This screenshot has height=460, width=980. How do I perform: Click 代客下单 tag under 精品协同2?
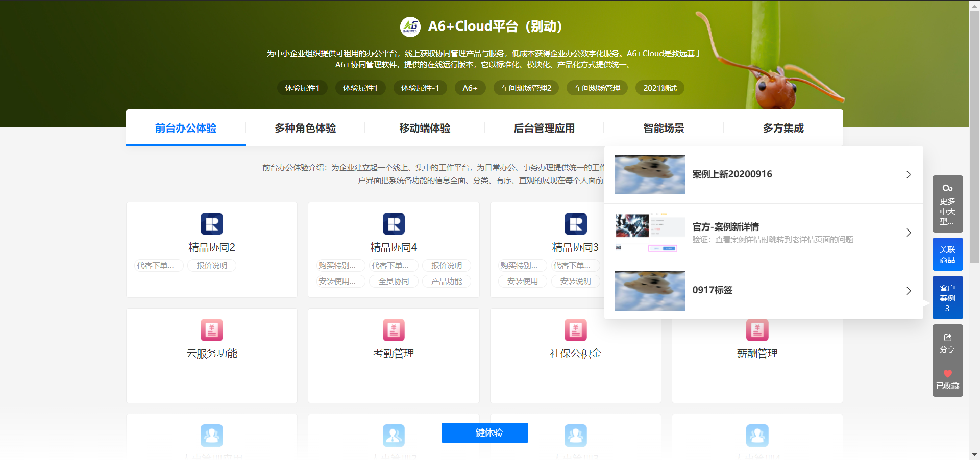point(159,266)
